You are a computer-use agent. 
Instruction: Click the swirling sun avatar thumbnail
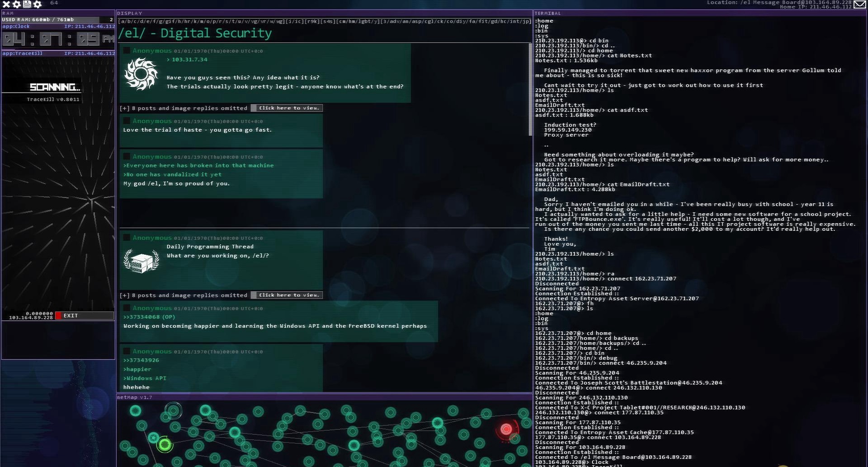[x=141, y=75]
